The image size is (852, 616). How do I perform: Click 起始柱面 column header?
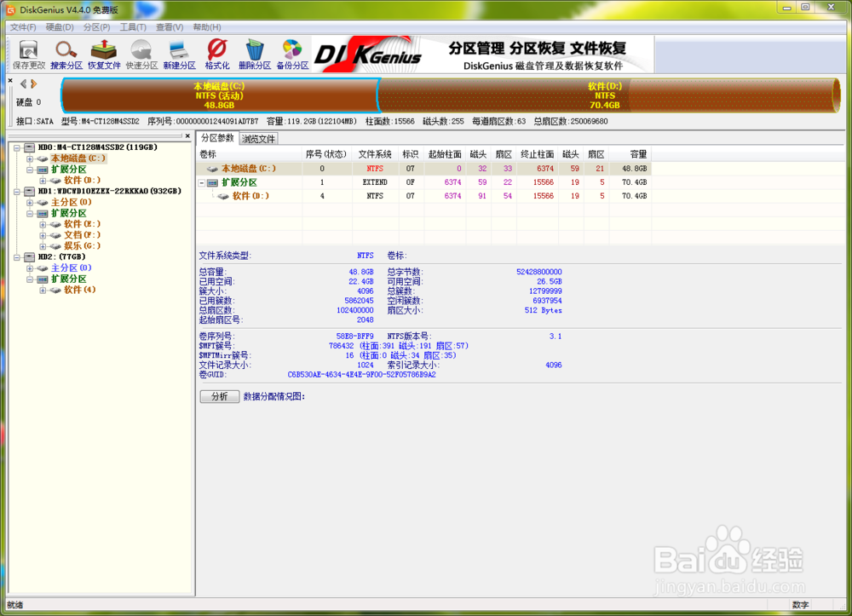[445, 154]
